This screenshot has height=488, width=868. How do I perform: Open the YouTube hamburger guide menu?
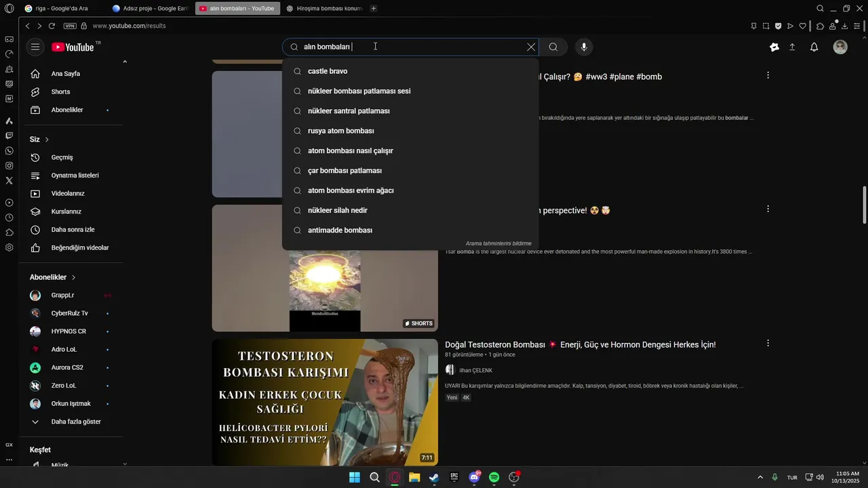[x=35, y=47]
